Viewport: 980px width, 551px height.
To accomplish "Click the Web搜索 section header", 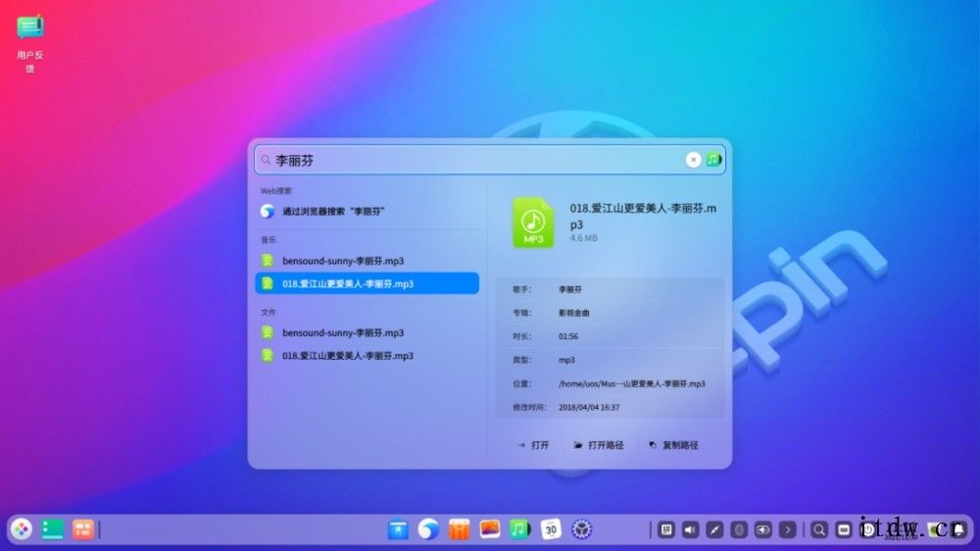I will point(275,191).
